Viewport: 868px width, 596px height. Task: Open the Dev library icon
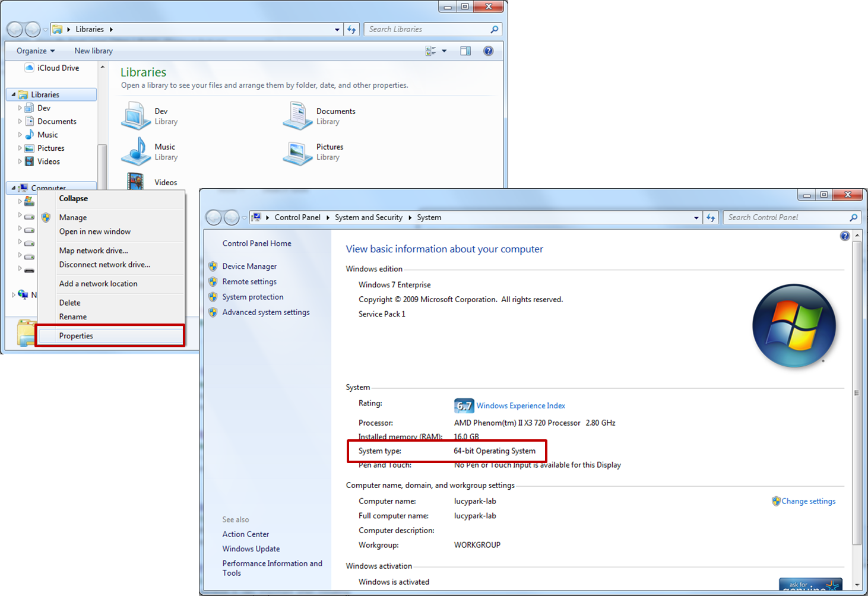tap(136, 116)
